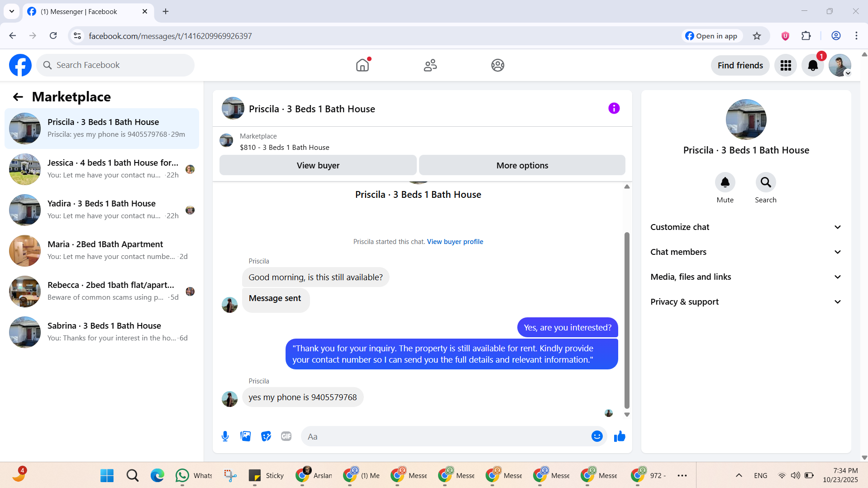Expand the Chat members section
The image size is (868, 488).
point(746,252)
